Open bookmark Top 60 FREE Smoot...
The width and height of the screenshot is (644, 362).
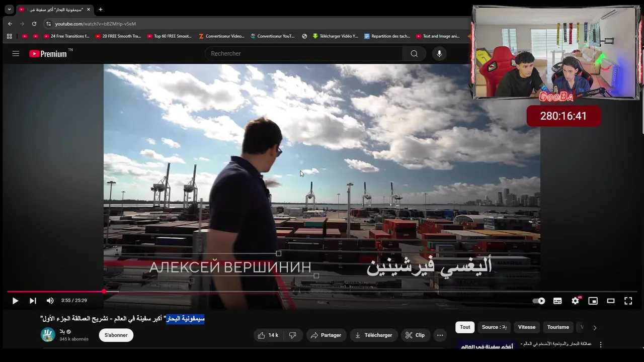point(170,36)
